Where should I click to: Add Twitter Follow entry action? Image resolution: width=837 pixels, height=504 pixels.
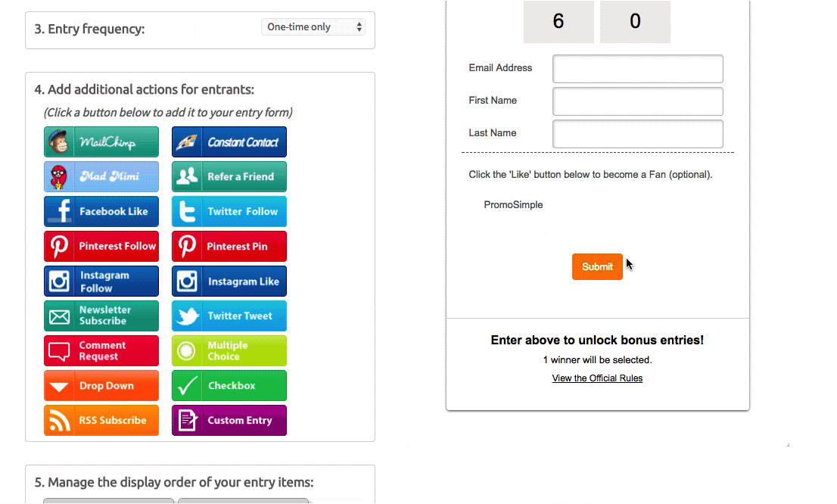tap(229, 212)
